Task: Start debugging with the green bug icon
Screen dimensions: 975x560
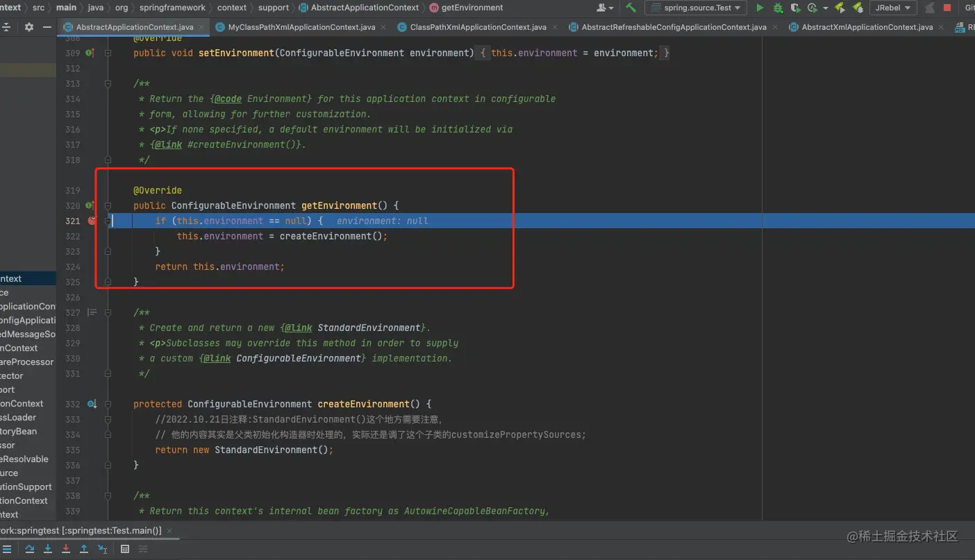Action: [778, 8]
